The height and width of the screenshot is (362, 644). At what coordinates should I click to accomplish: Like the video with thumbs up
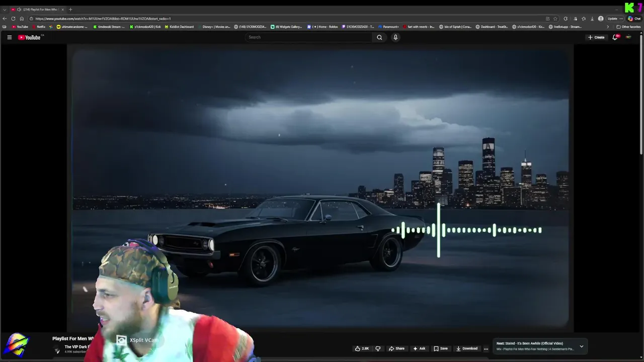(362, 348)
